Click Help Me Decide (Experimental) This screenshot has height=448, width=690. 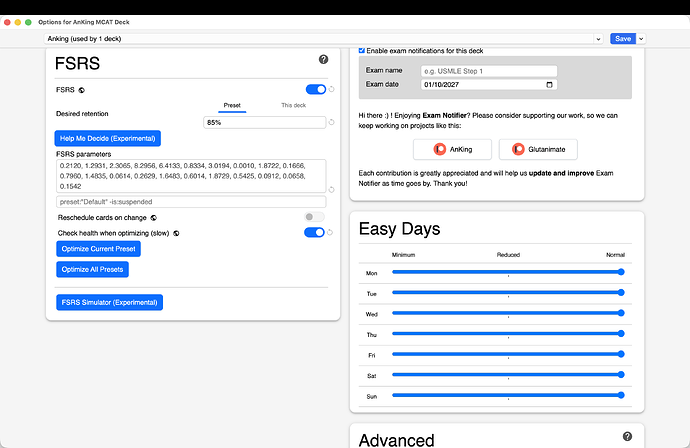coord(107,139)
